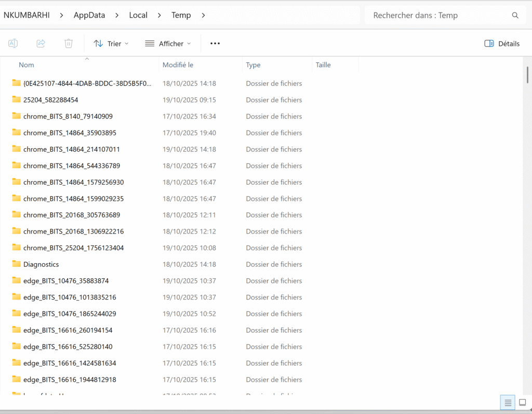Sort by the Modifié le column header
The height and width of the screenshot is (414, 532).
(x=178, y=65)
